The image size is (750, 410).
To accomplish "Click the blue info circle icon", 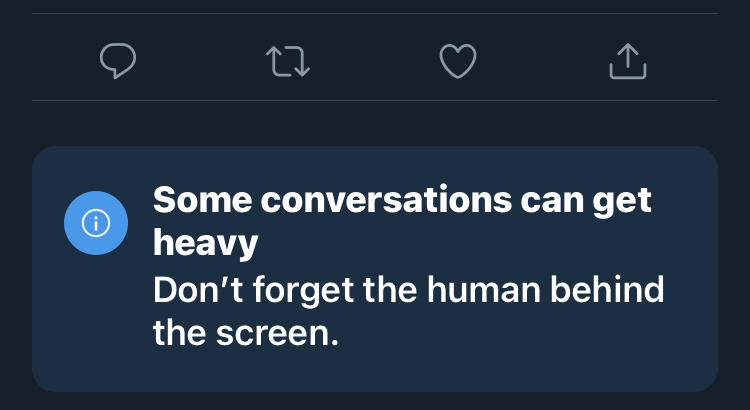I will [96, 223].
